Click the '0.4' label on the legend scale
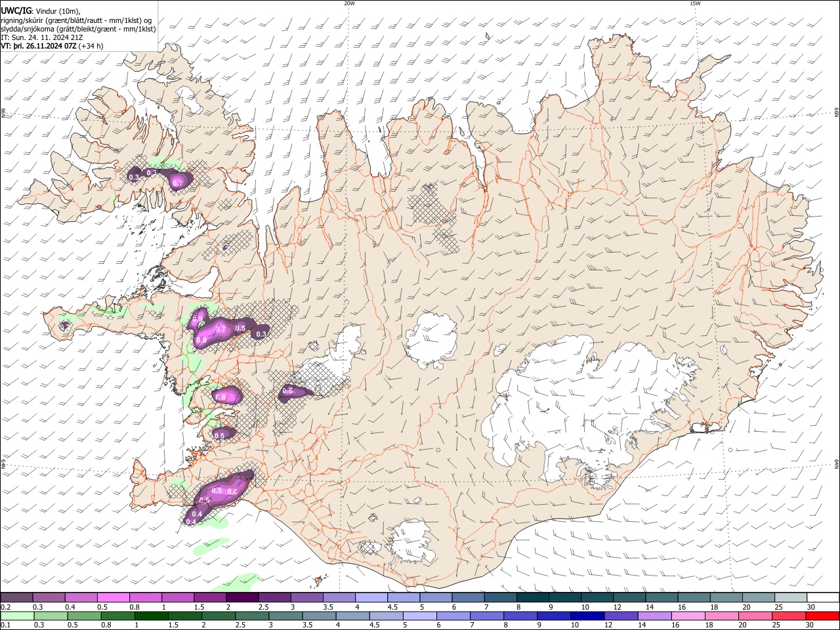The width and height of the screenshot is (840, 630). pyautogui.click(x=70, y=607)
